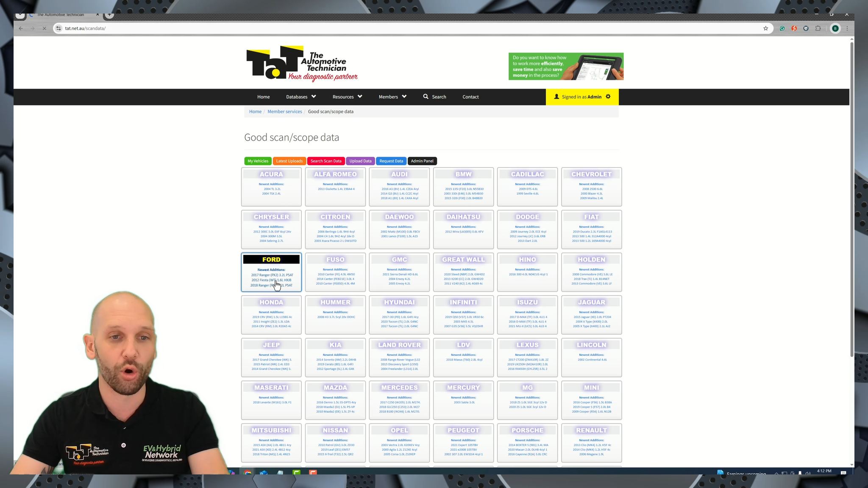Click the page vertical scrollbar
The image size is (868, 488).
pyautogui.click(x=851, y=199)
